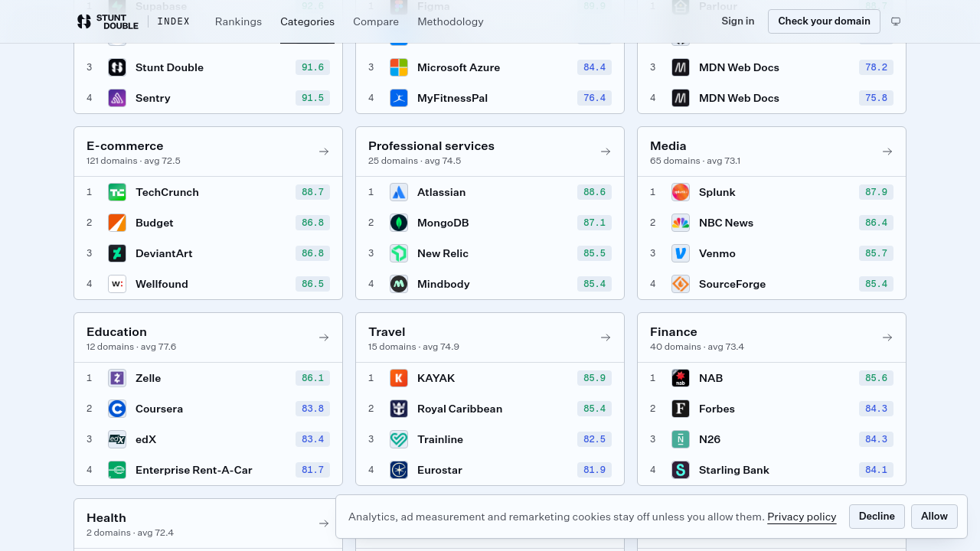Click the Eurostar score 81.9
The height and width of the screenshot is (551, 980).
(594, 470)
